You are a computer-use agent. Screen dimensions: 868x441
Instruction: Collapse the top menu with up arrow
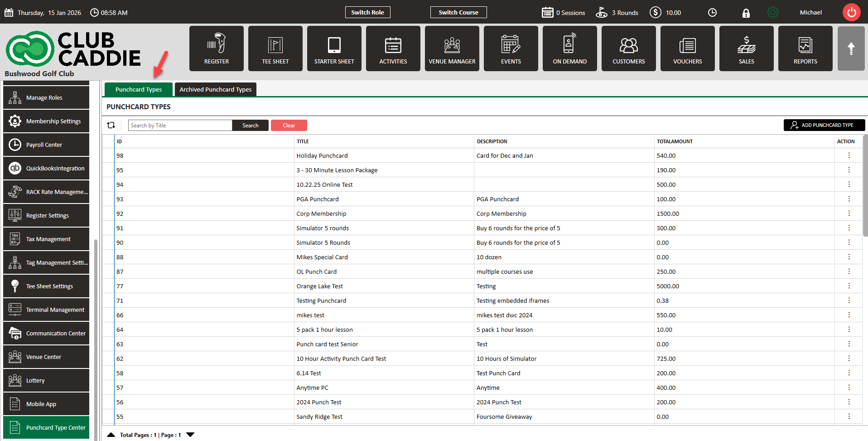click(851, 48)
